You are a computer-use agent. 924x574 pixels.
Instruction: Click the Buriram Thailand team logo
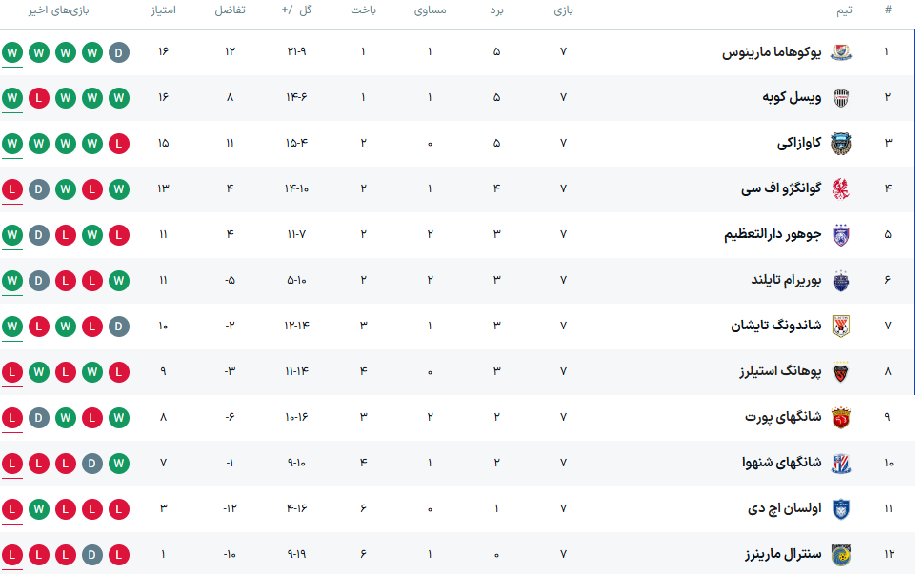click(841, 280)
